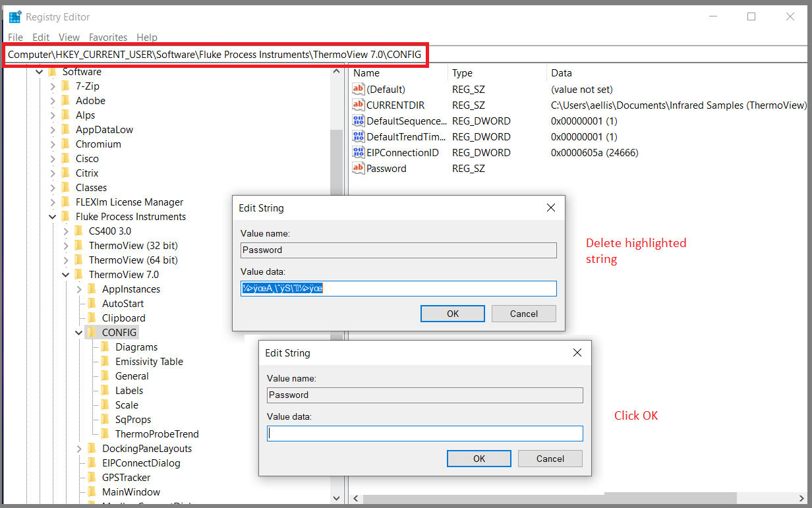The image size is (812, 508).
Task: Select the Diagrams folder icon
Action: (105, 347)
